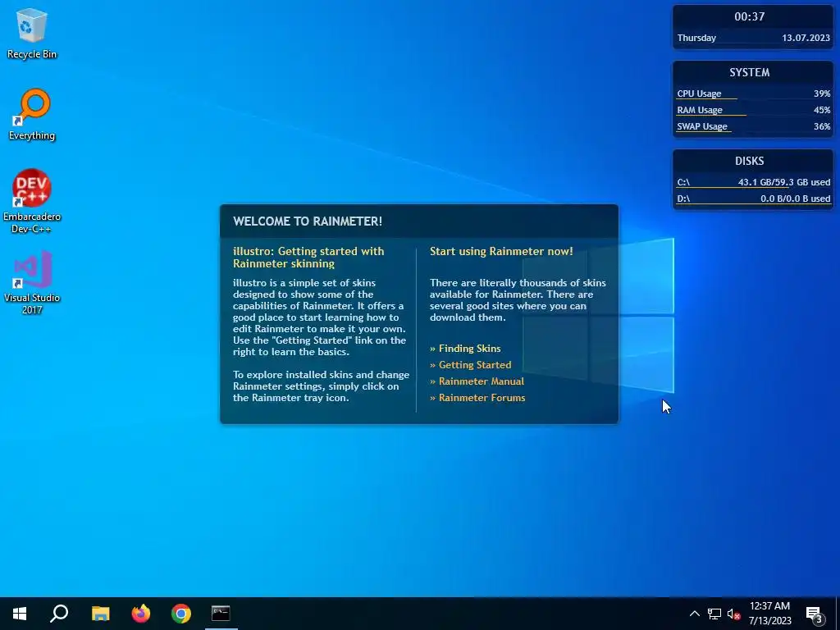Click the 45% RAM value
840x630 pixels.
point(822,111)
